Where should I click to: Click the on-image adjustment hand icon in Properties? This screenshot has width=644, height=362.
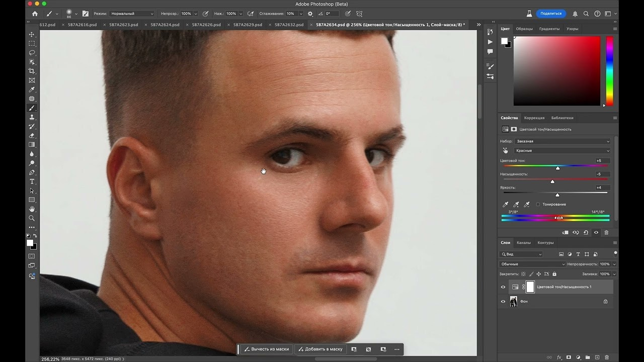point(505,150)
